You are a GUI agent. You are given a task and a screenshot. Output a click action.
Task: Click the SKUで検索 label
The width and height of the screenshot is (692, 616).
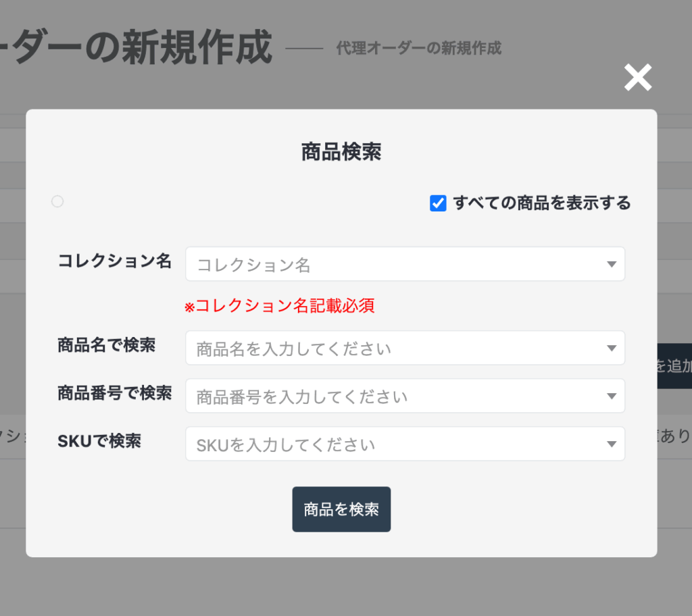[x=99, y=441]
